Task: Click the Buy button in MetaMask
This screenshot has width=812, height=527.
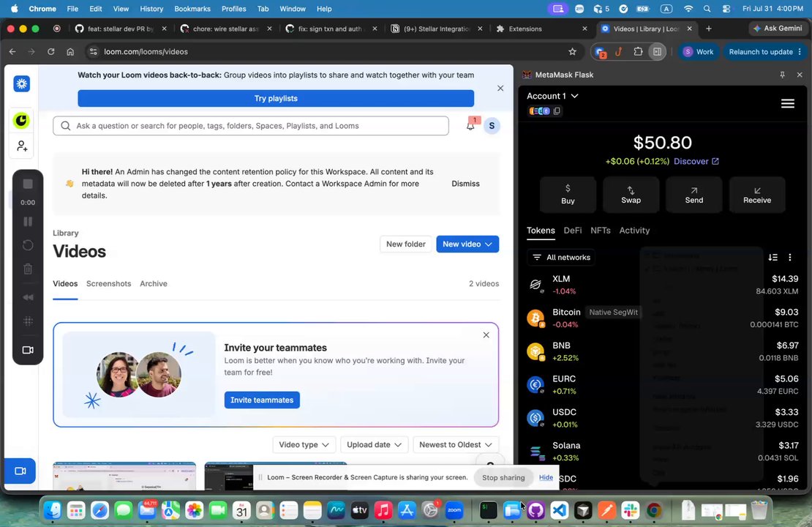Action: (568, 194)
